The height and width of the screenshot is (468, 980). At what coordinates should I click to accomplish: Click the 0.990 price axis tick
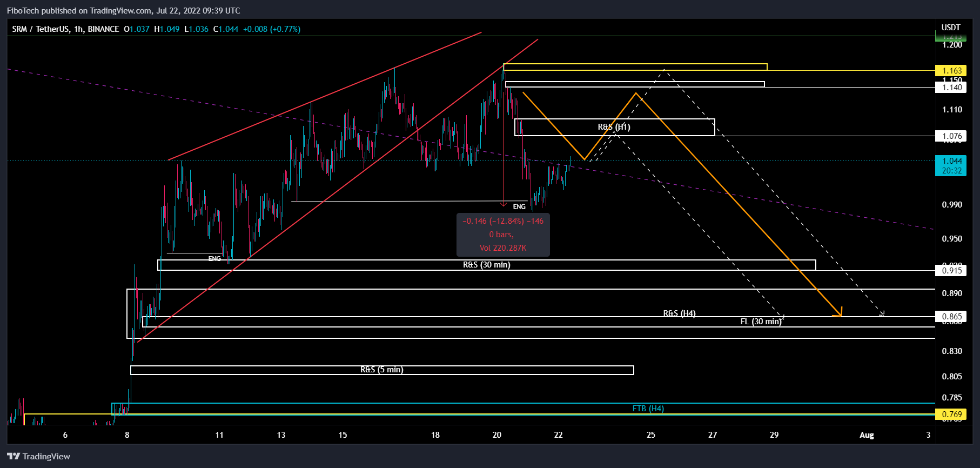952,205
